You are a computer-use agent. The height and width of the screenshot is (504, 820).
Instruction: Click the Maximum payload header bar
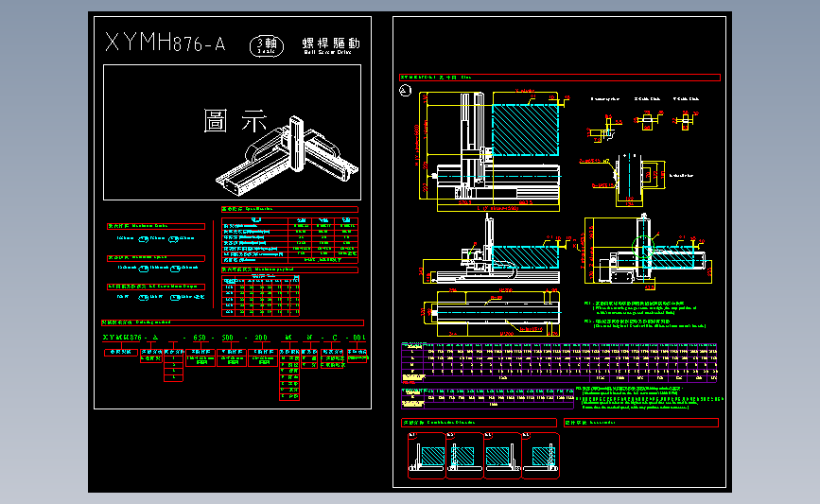click(x=289, y=269)
